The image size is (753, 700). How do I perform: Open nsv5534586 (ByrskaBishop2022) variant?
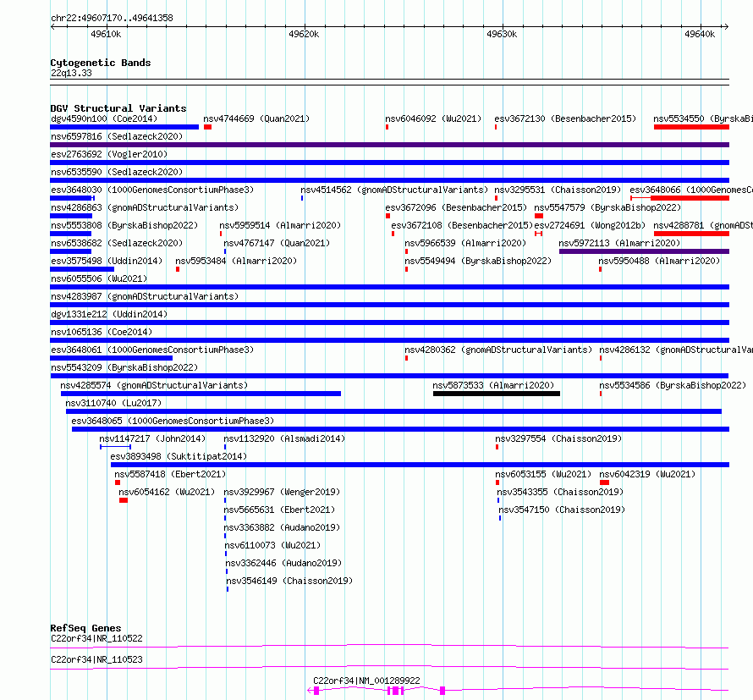[673, 385]
